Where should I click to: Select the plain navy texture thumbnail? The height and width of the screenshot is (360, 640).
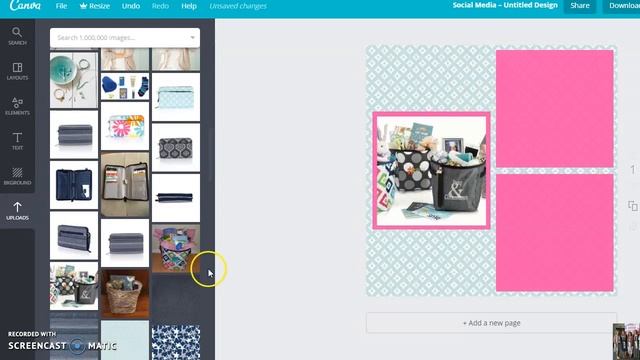point(176,299)
